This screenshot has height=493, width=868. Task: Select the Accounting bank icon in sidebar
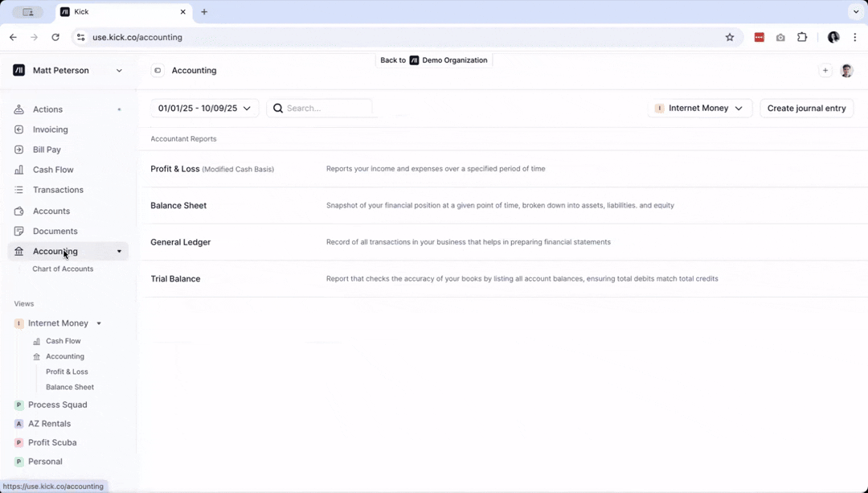[x=18, y=251]
